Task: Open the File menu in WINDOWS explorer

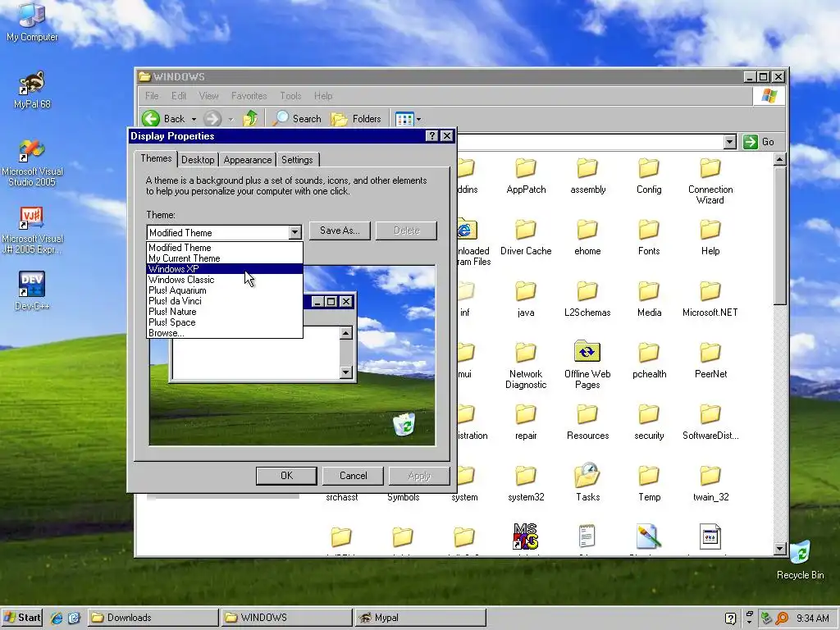Action: coord(152,96)
